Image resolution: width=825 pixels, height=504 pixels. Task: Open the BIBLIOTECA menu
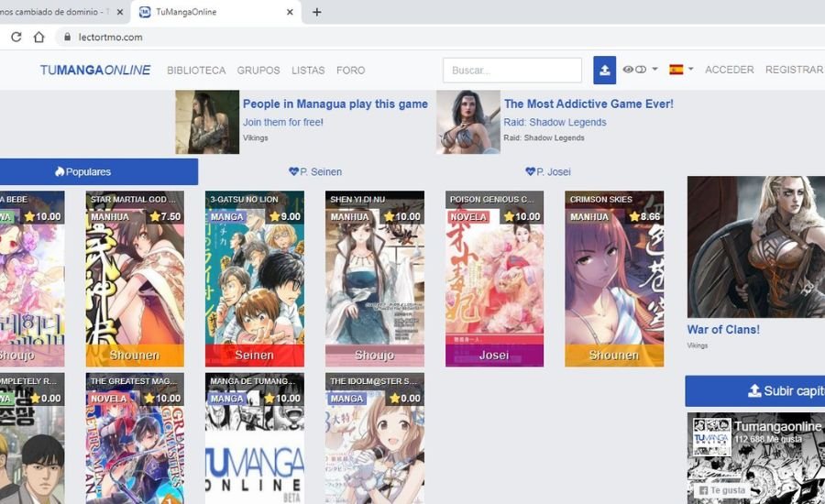(x=196, y=70)
